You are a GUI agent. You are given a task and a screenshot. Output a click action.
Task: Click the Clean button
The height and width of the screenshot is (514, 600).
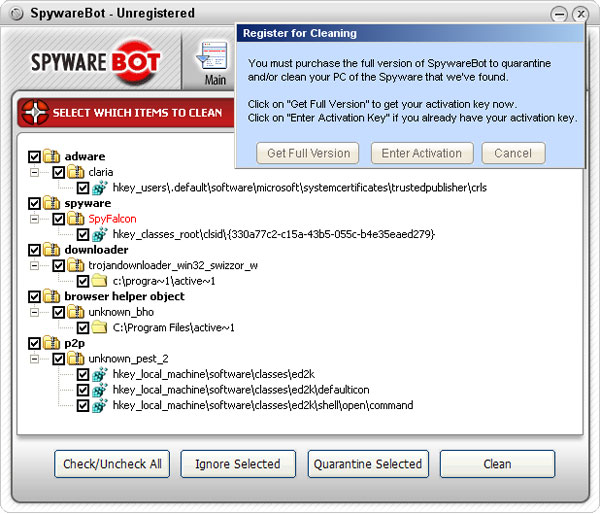[497, 464]
